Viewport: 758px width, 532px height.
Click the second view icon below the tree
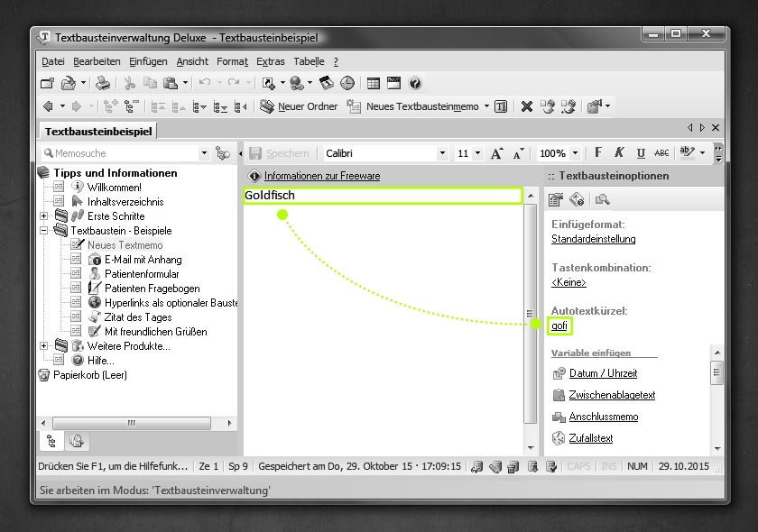coord(77,441)
